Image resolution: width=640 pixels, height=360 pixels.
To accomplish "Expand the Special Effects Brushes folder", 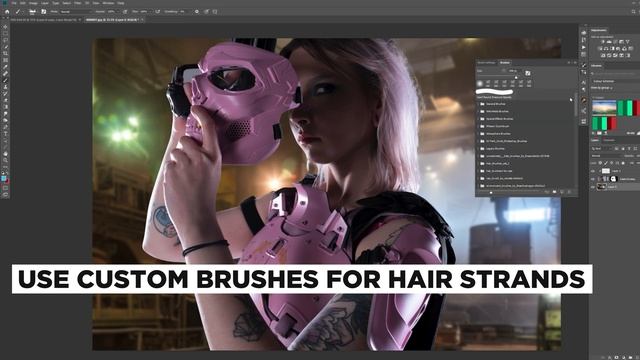I will point(478,119).
